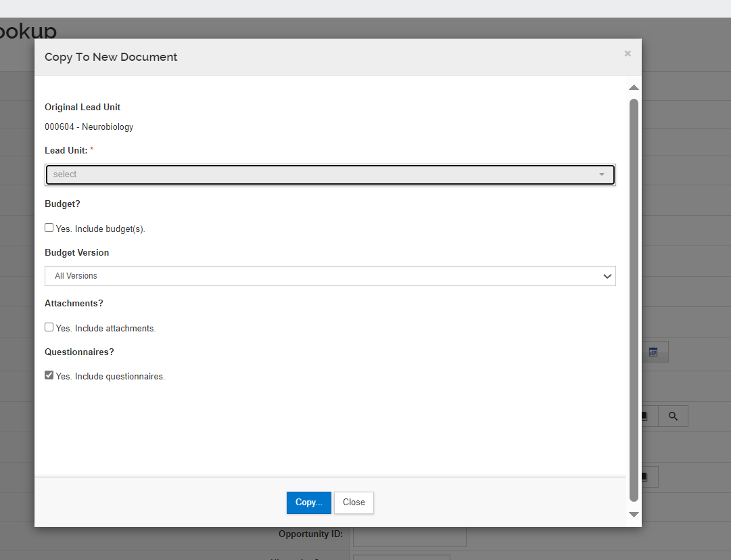Click the Opportunity ID input field
This screenshot has width=731, height=560.
[409, 537]
